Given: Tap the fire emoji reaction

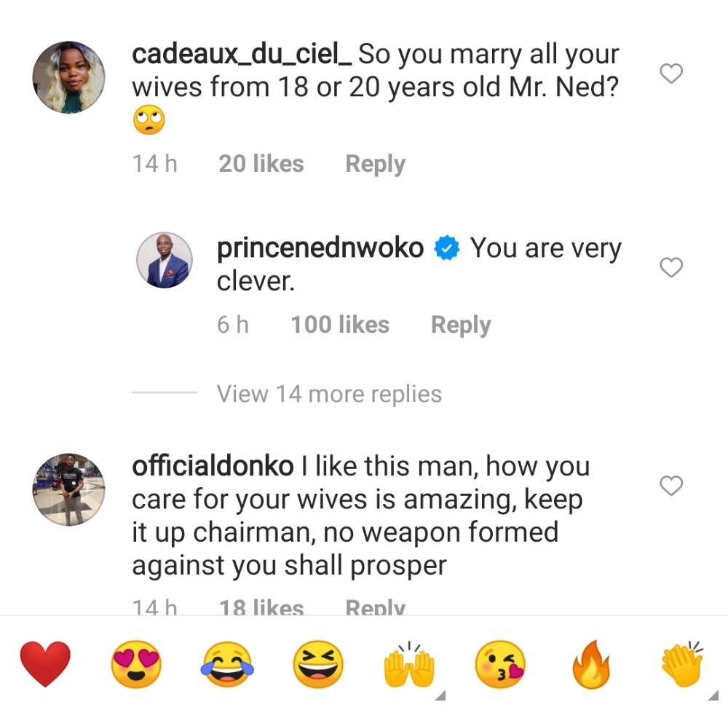Looking at the screenshot, I should 590,664.
